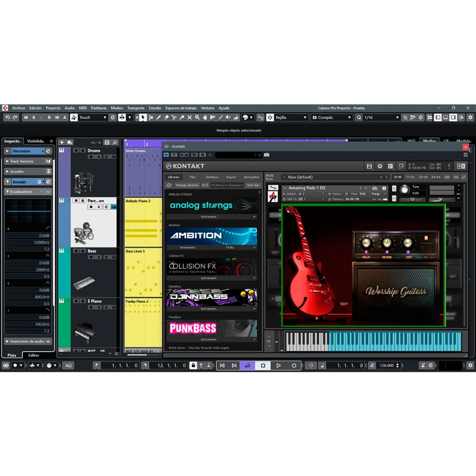Switch to the Editor tab at bottom
The height and width of the screenshot is (476, 476).
coord(33,355)
